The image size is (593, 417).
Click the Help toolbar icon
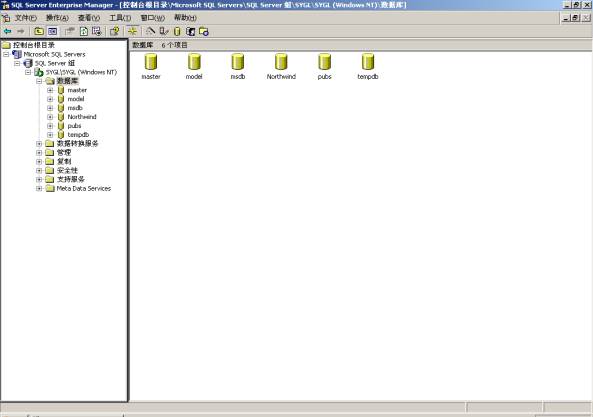tap(115, 31)
